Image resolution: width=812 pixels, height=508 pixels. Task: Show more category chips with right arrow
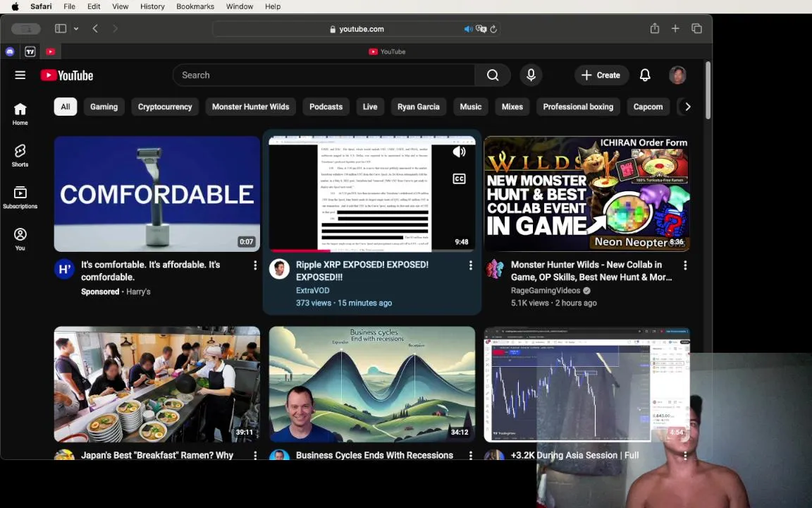688,107
